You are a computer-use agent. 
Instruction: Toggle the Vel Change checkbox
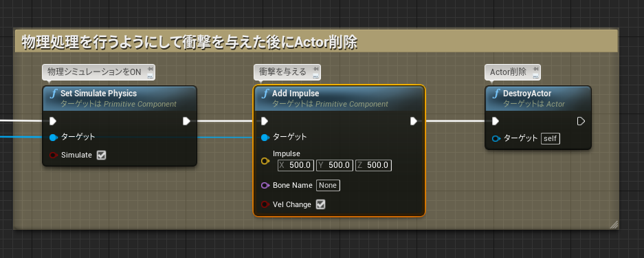[320, 204]
